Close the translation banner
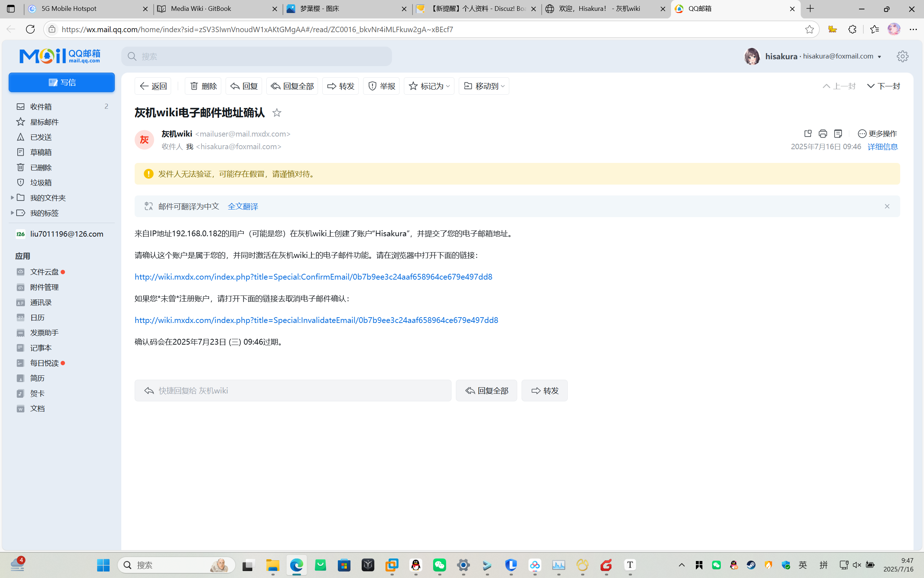 (887, 206)
